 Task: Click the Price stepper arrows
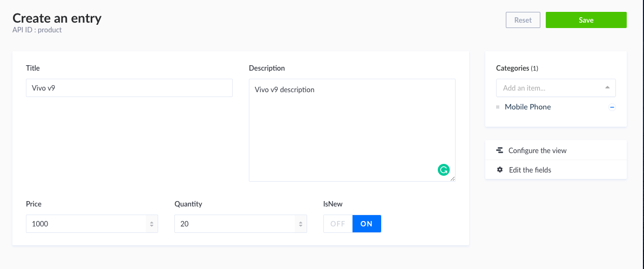[x=152, y=224]
